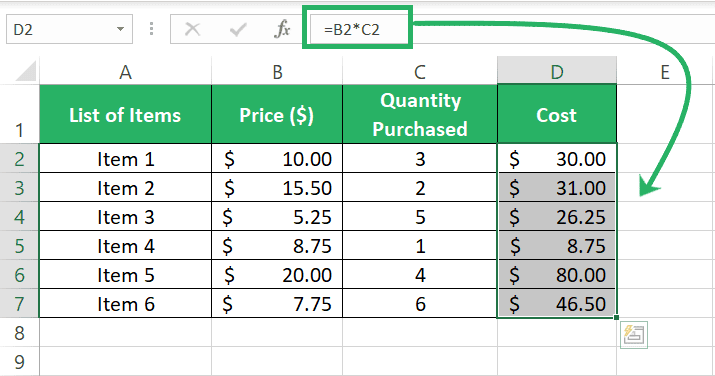Select the Quantity Purchased header cell
Image resolution: width=715 pixels, height=376 pixels.
[x=420, y=114]
